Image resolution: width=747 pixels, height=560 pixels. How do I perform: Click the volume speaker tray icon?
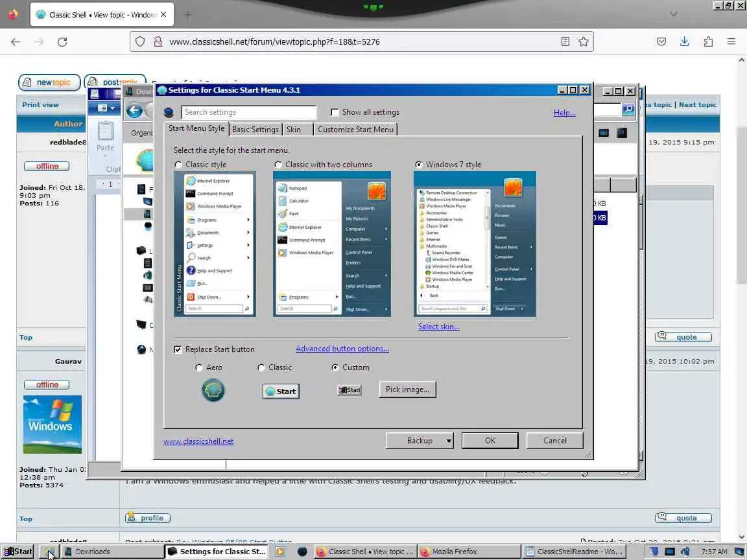[685, 552]
